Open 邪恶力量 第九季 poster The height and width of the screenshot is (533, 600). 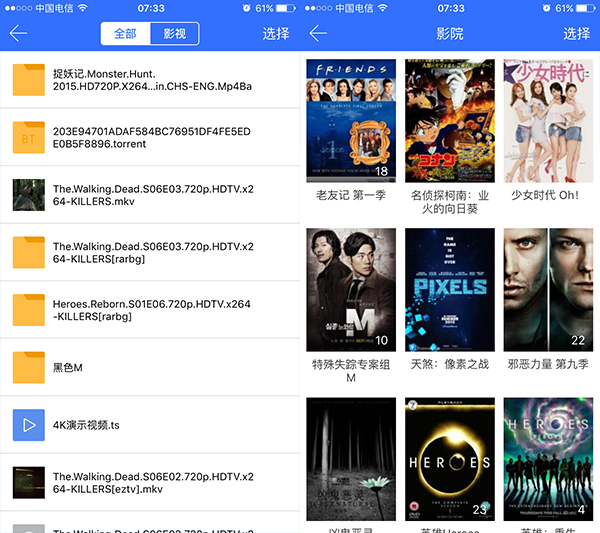click(x=548, y=289)
